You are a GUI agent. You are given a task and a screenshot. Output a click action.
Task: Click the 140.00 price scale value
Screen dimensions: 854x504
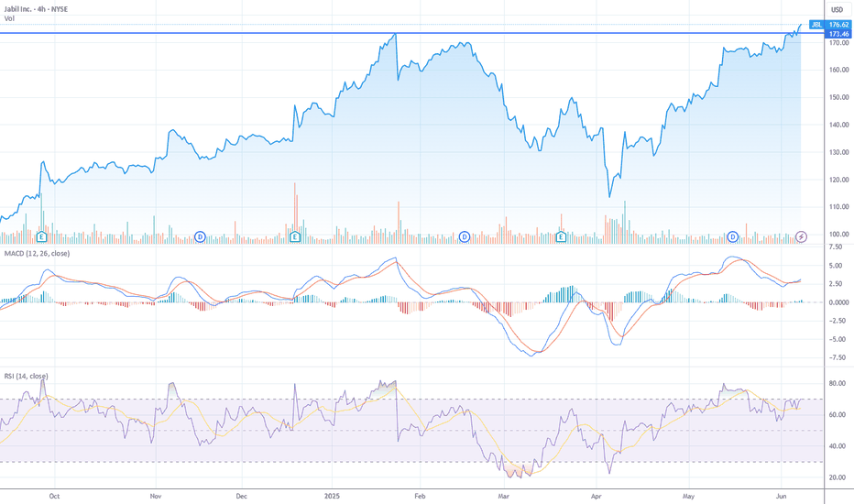point(838,125)
